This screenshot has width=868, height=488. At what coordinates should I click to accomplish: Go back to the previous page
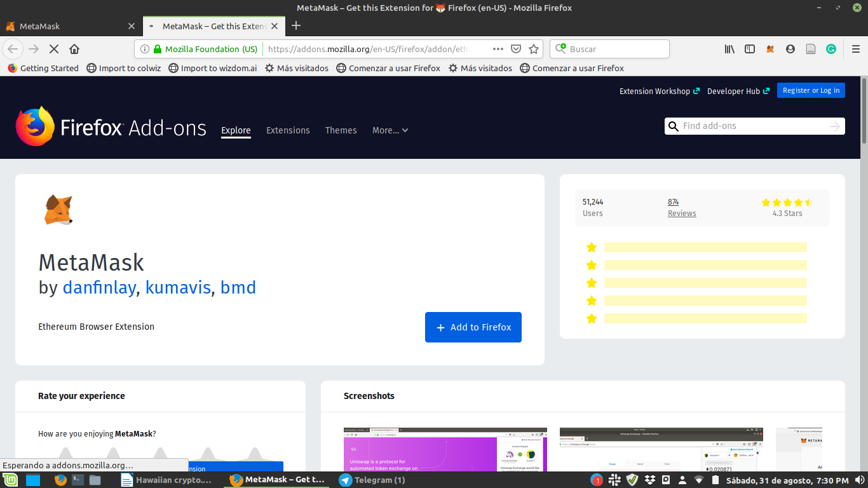click(x=13, y=49)
